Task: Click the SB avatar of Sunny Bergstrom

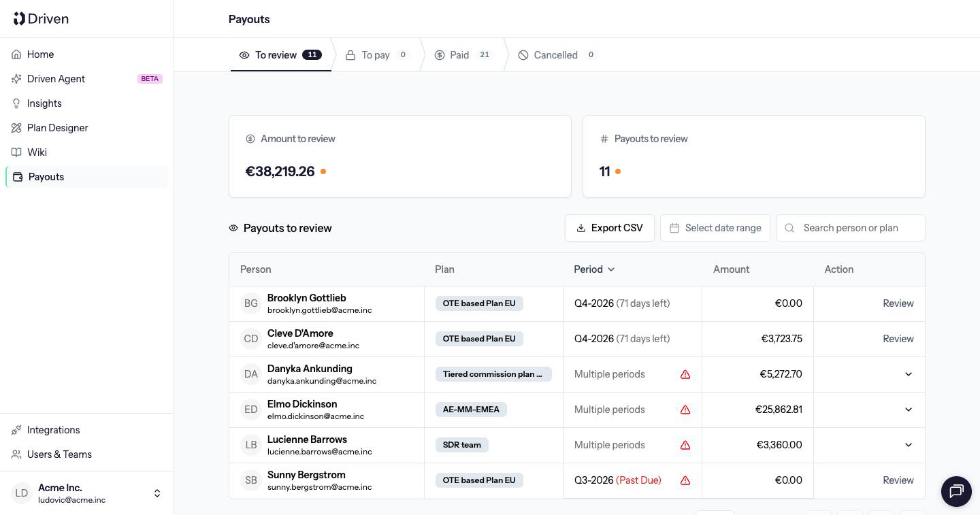Action: (x=251, y=480)
